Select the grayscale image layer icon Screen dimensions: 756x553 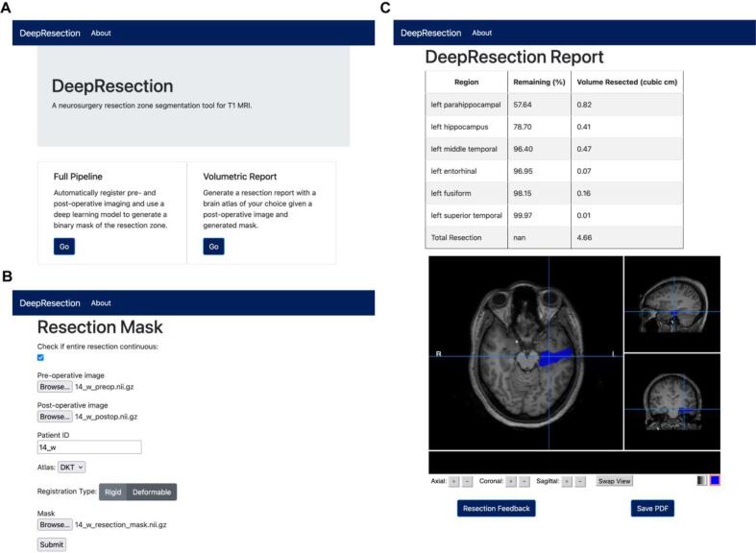[x=701, y=480]
